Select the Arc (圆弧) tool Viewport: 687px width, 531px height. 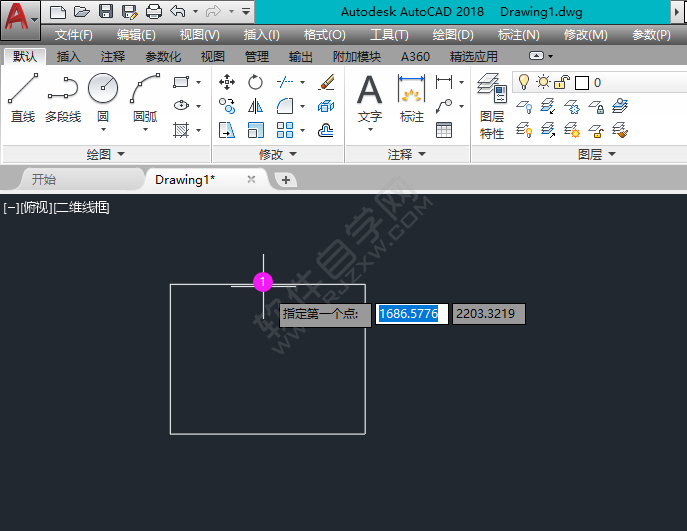pos(145,97)
